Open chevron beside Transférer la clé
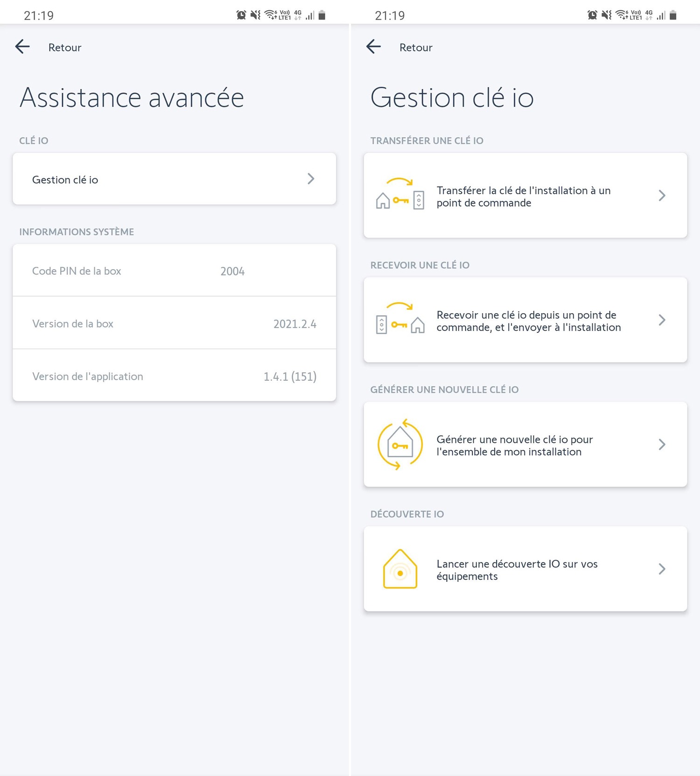 pyautogui.click(x=662, y=196)
